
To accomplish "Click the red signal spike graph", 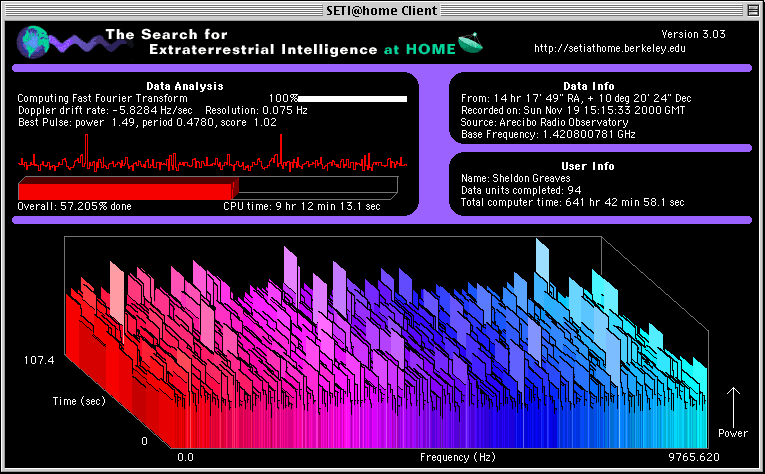I will pyautogui.click(x=212, y=160).
